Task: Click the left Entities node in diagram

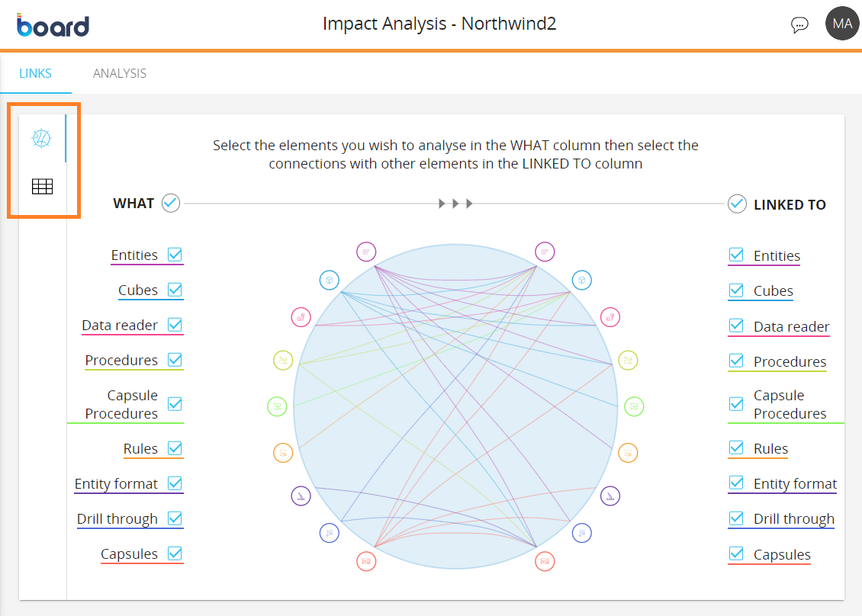Action: point(367,251)
